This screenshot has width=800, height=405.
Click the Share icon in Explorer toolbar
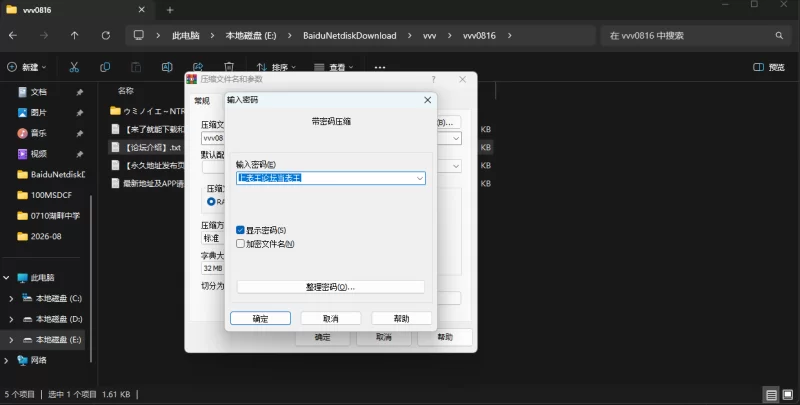[198, 67]
